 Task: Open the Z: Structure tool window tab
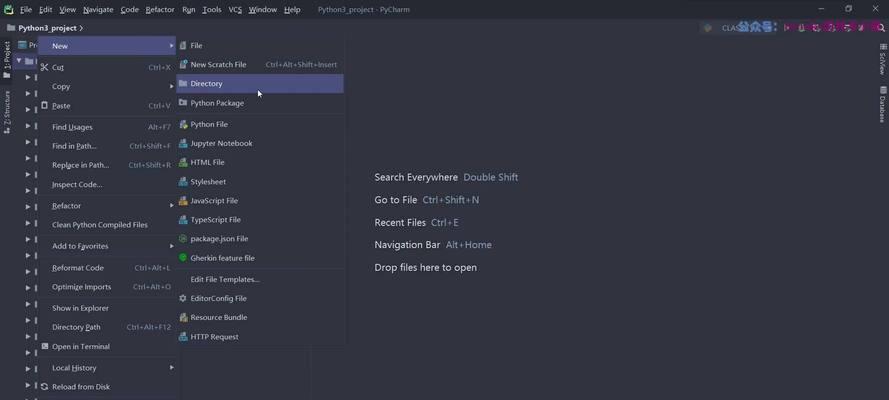coord(7,112)
